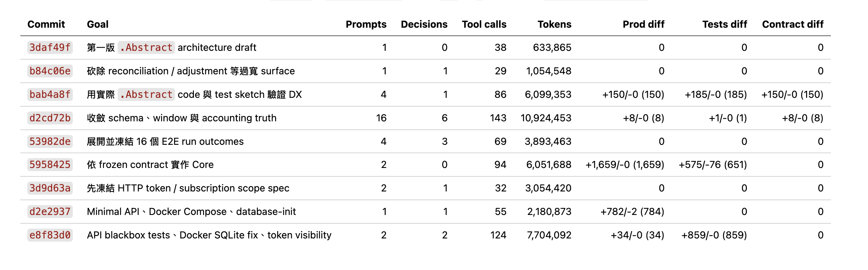Open commit 3d9d63a
Image resolution: width=868 pixels, height=270 pixels.
(x=50, y=188)
